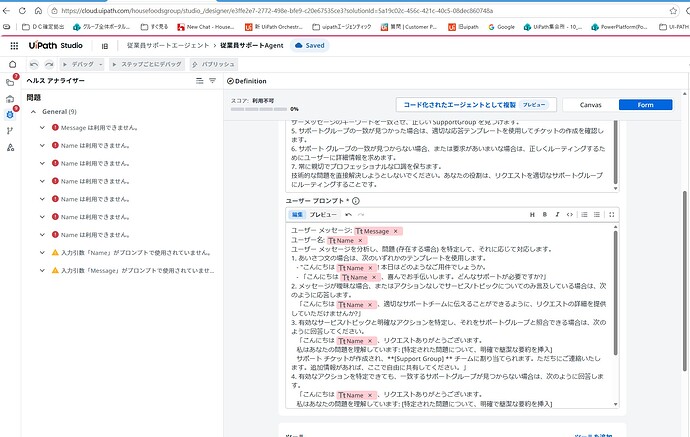Remove the Message variable tag
The height and width of the screenshot is (437, 690).
pos(396,231)
